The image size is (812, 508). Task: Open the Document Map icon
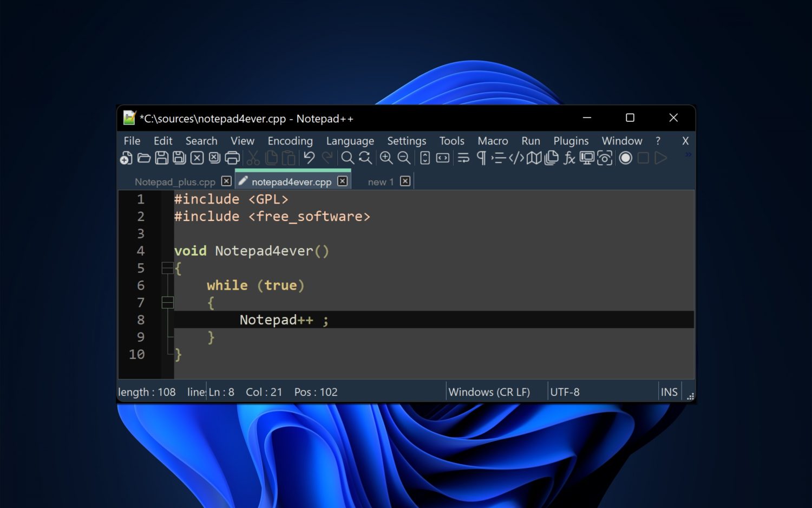pos(534,158)
